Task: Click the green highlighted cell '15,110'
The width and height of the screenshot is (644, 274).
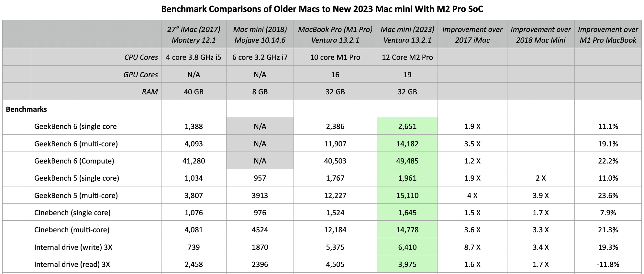Action: coord(407,195)
